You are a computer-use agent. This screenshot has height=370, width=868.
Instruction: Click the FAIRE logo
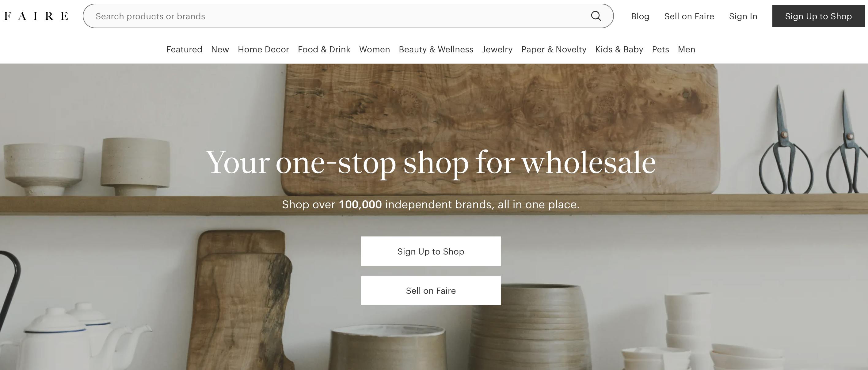(x=36, y=16)
